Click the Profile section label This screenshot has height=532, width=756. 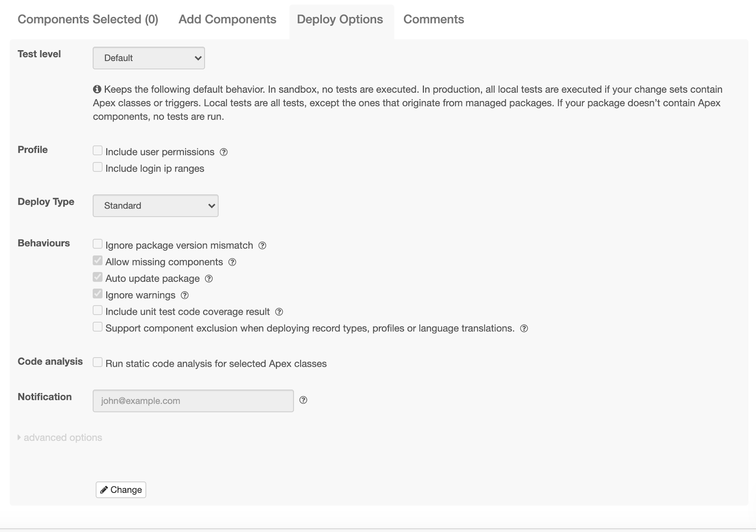(x=33, y=150)
